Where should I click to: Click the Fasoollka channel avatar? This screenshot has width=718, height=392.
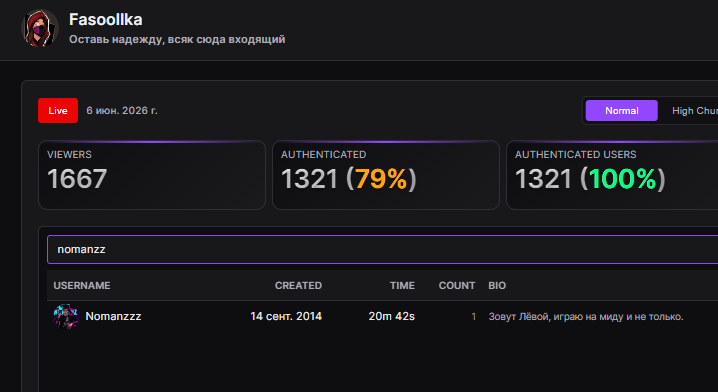click(40, 28)
